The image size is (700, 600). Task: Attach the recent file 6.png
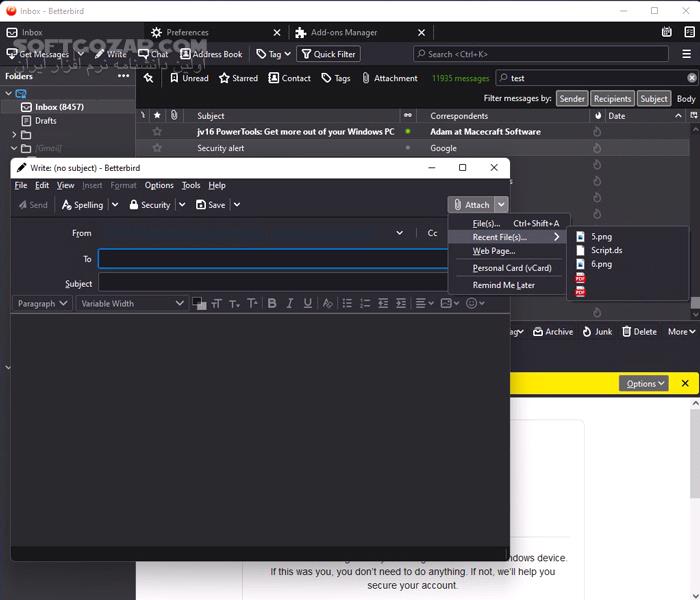pos(627,264)
